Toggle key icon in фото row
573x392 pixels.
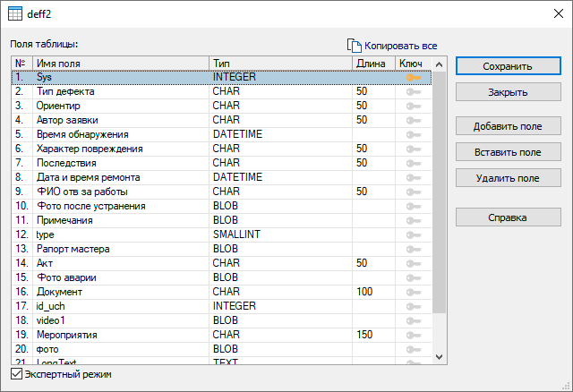click(x=414, y=350)
